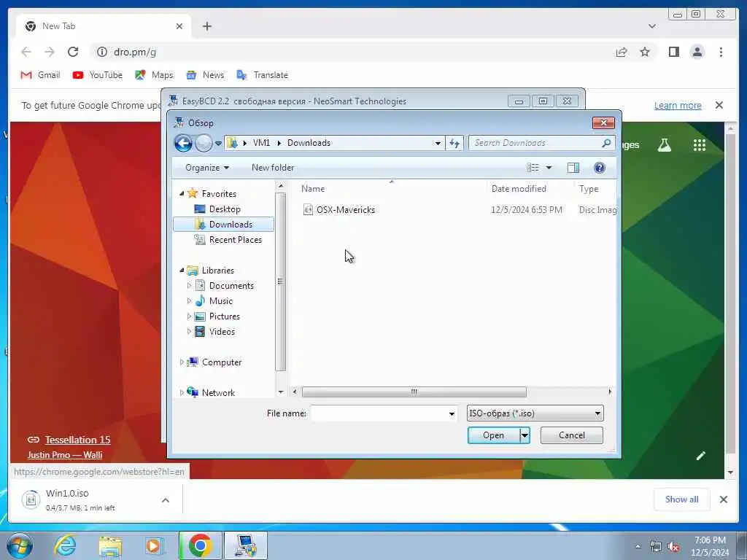This screenshot has height=560, width=747.
Task: Open Google apps grid icon
Action: pyautogui.click(x=699, y=145)
